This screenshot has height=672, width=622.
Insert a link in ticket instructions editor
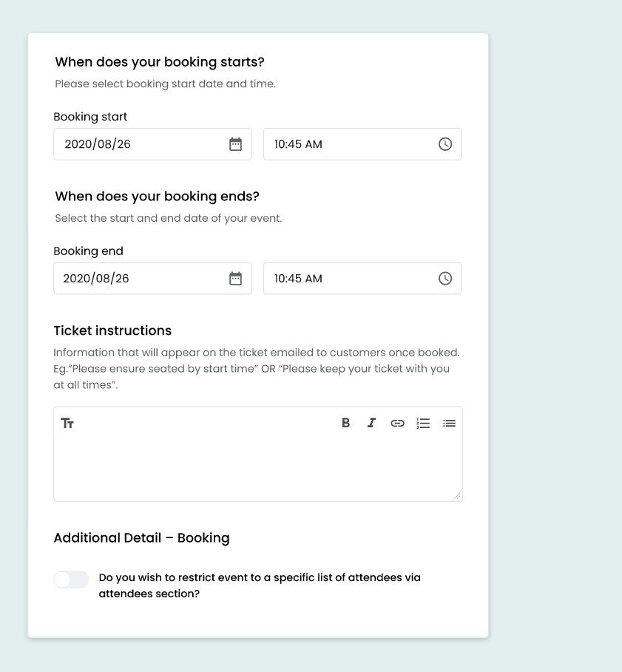(397, 424)
